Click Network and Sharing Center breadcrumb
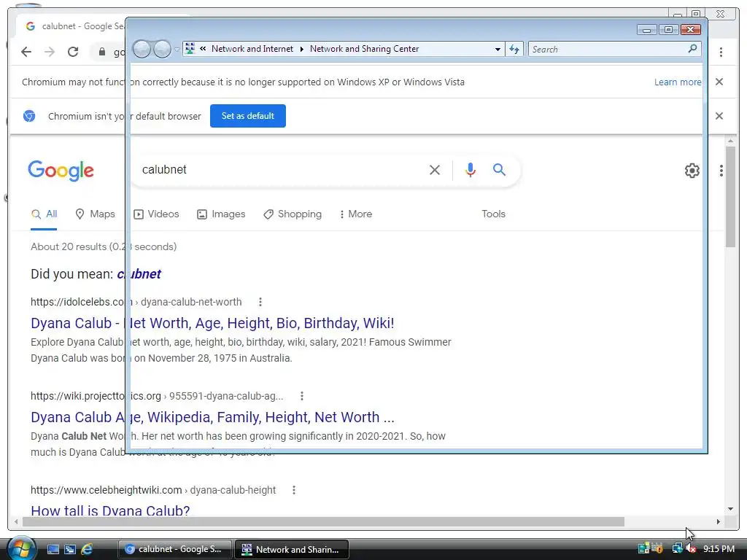 (x=365, y=49)
